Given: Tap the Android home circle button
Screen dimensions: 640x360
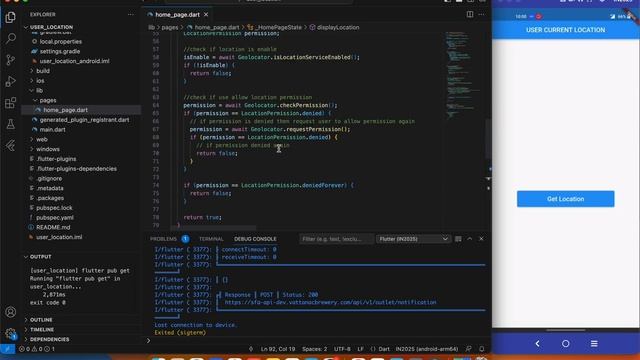Looking at the screenshot, I should 565,344.
